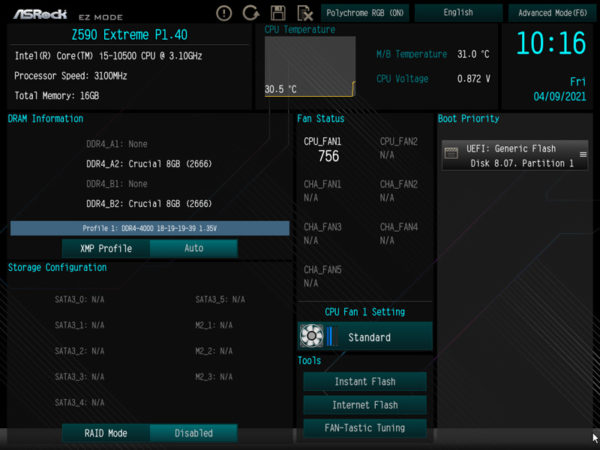Click M2_1: N/A entry
The image size is (600, 450).
click(x=214, y=325)
